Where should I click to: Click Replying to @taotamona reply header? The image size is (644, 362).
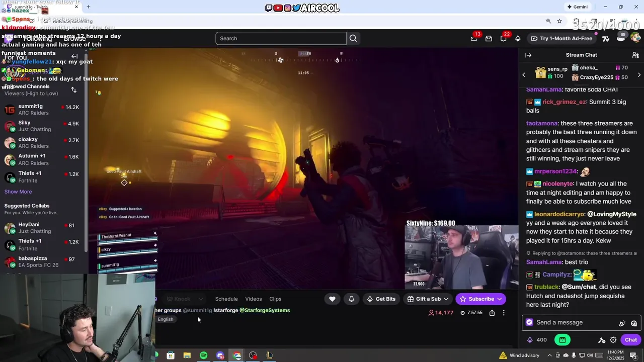coord(581,253)
